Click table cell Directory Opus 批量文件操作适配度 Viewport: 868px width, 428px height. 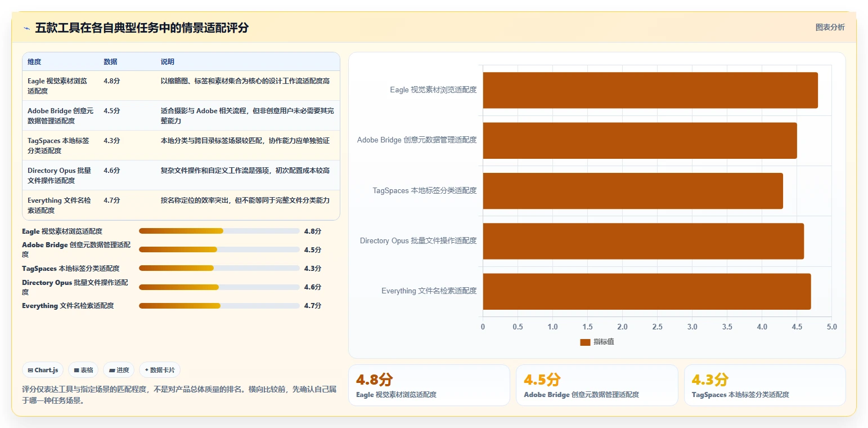tap(60, 175)
